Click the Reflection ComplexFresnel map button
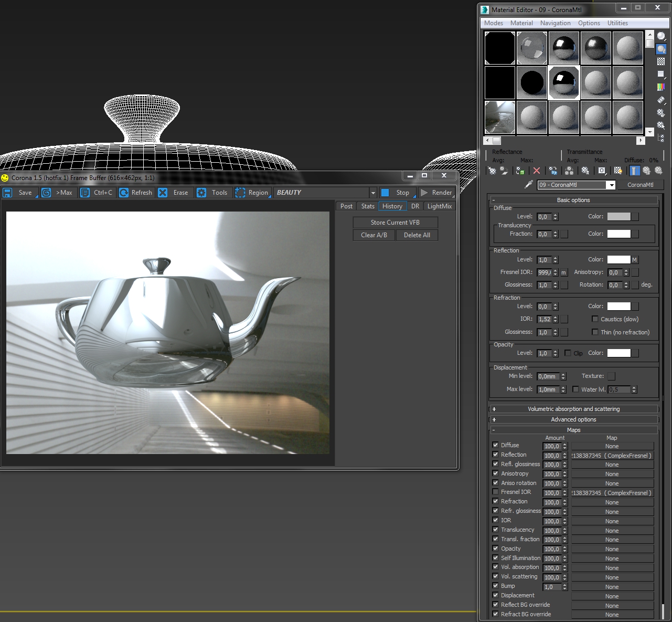Viewport: 672px width, 622px height. coord(612,456)
